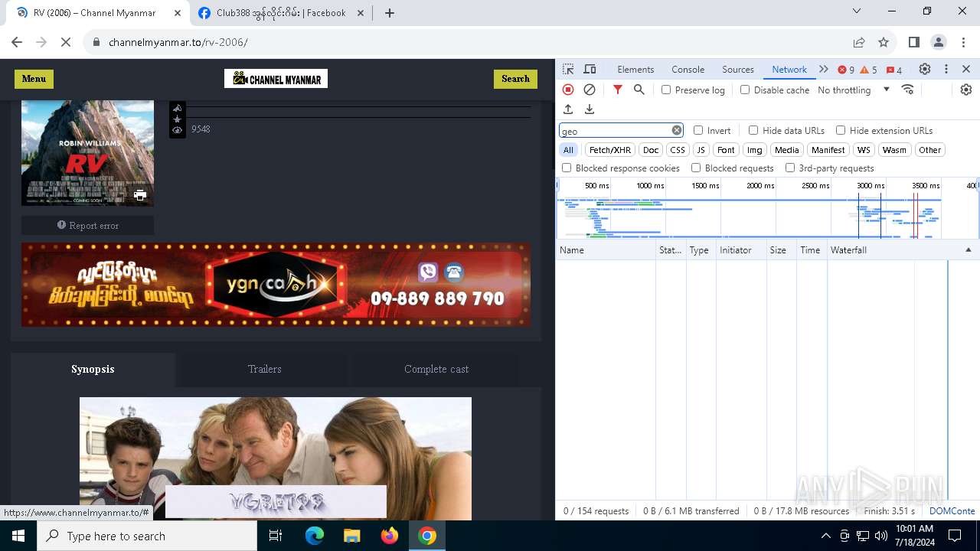Share this page icon in address bar
The height and width of the screenshot is (551, 980).
coord(859,42)
